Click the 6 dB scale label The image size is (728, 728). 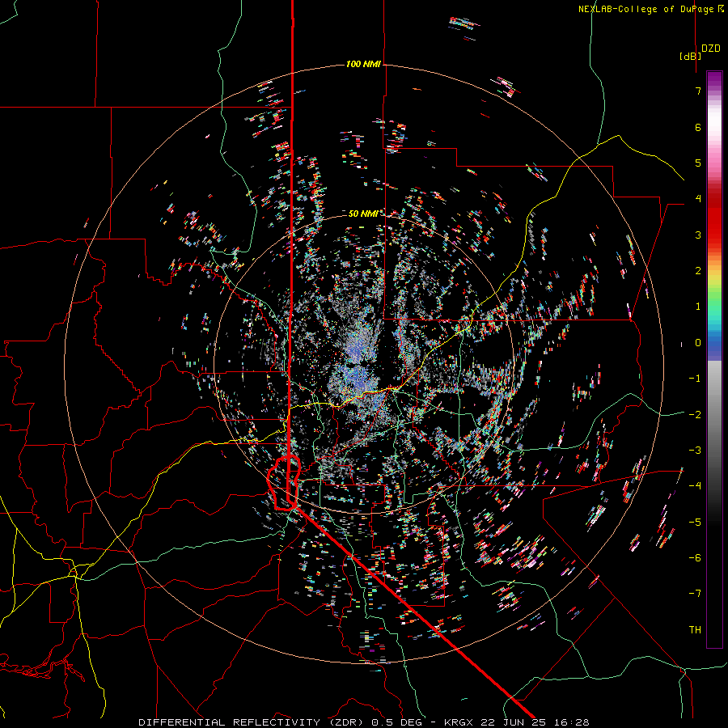coord(698,127)
